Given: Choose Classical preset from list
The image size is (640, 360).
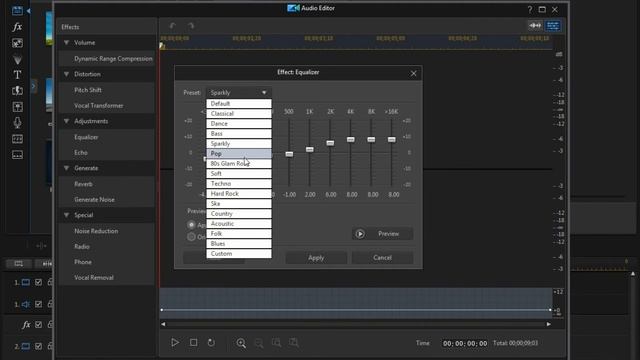Looking at the screenshot, I should [239, 113].
